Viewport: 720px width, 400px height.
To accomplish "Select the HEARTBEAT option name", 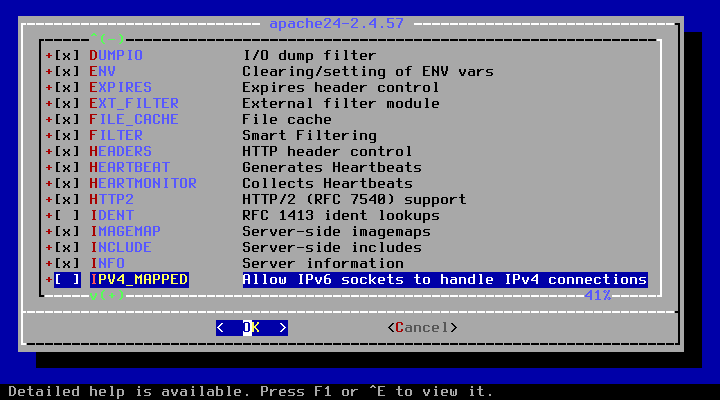I will pyautogui.click(x=130, y=168).
